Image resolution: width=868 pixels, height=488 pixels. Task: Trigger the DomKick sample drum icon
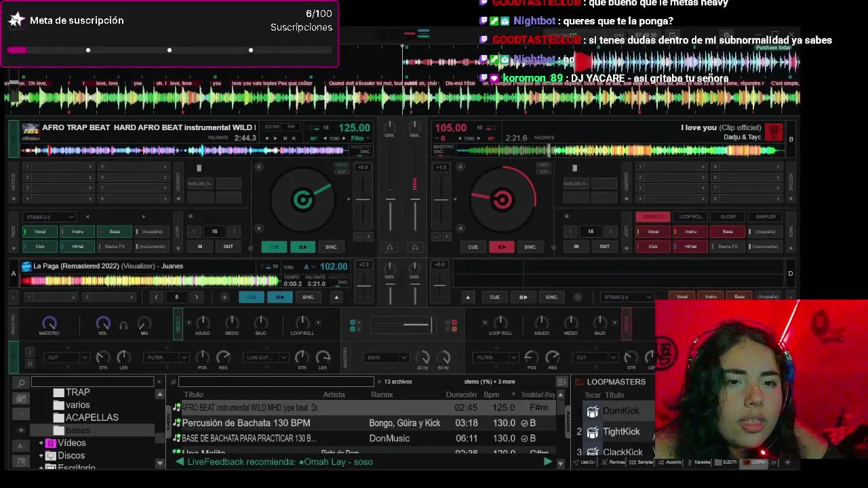593,411
